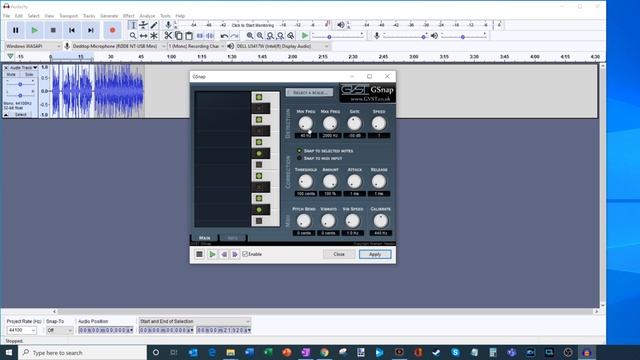Click the Zoom Out icon
The height and width of the screenshot is (360, 640).
(260, 36)
